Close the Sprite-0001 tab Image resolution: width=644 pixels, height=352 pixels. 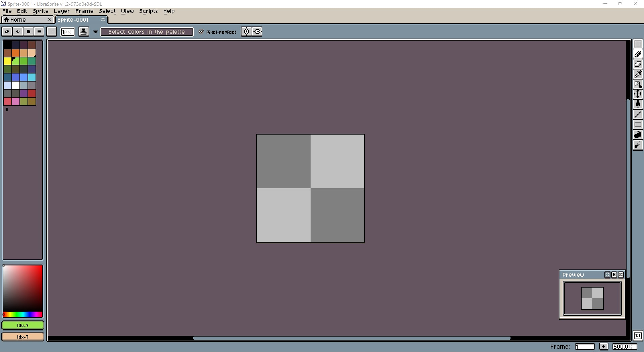coord(103,19)
